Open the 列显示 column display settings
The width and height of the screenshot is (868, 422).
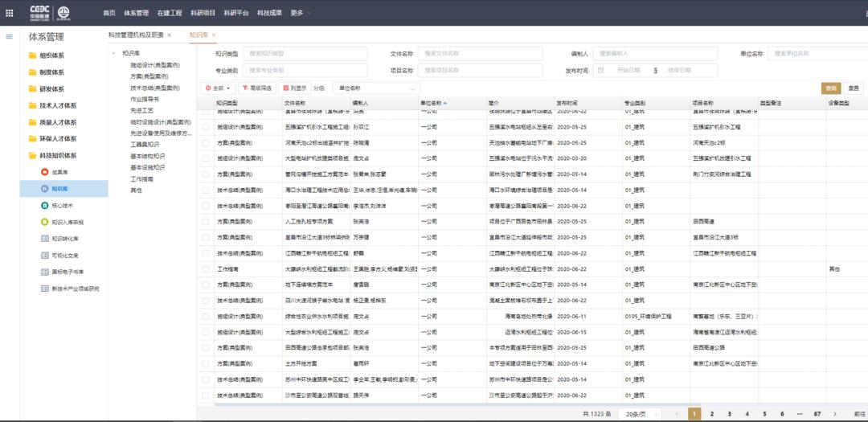(295, 88)
